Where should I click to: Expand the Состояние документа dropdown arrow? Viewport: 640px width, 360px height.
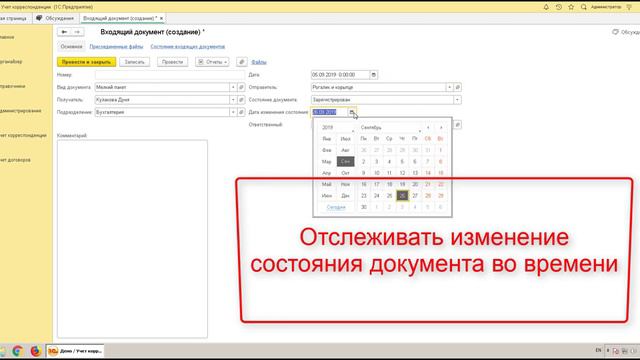click(x=457, y=100)
